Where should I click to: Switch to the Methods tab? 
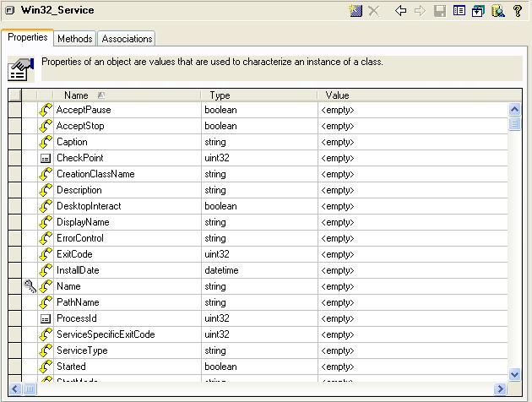coord(75,39)
